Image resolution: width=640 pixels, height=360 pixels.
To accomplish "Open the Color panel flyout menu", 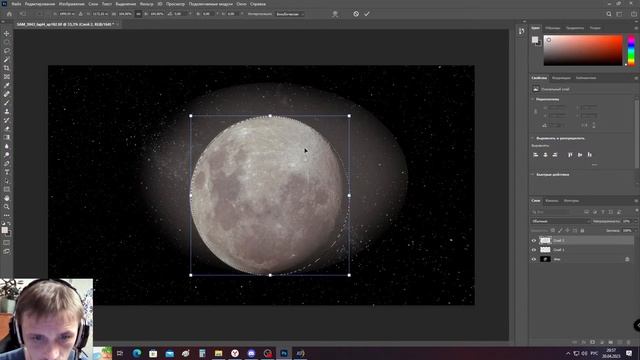I will pyautogui.click(x=636, y=28).
